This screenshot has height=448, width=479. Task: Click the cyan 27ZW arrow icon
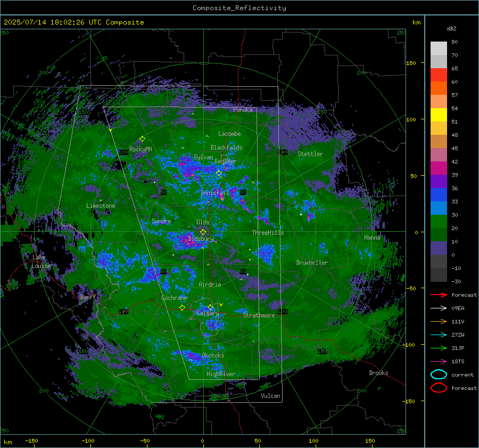[x=439, y=335]
